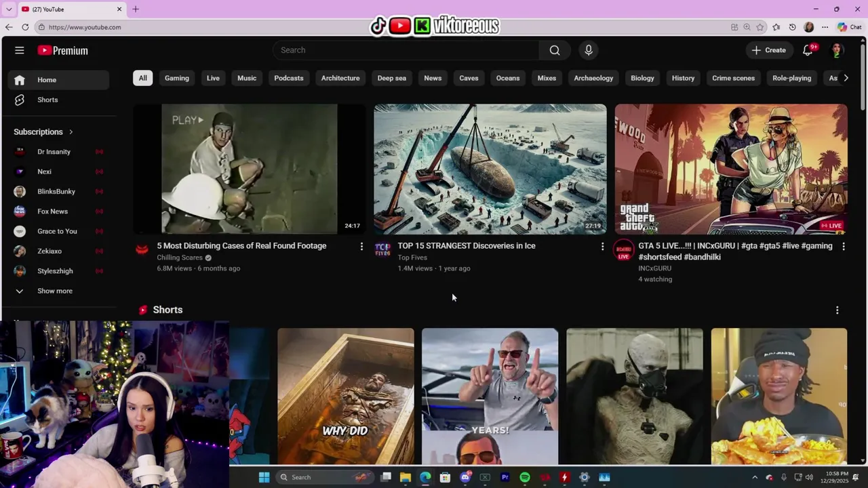Open the Fox News subscription
This screenshot has width=868, height=488.
pyautogui.click(x=58, y=211)
